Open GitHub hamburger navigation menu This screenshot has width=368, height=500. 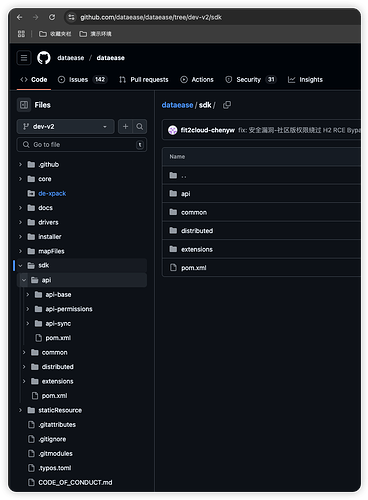24,58
